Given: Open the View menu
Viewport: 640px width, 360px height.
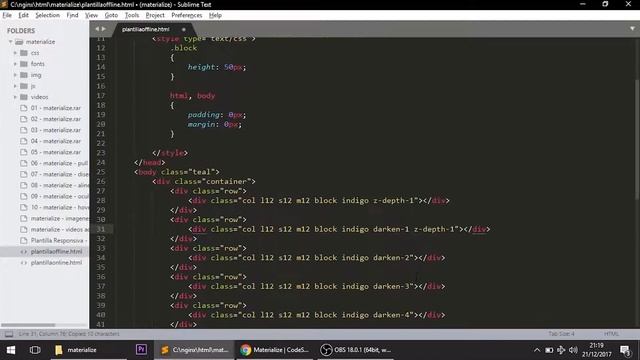Looking at the screenshot, I should pyautogui.click(x=91, y=15).
